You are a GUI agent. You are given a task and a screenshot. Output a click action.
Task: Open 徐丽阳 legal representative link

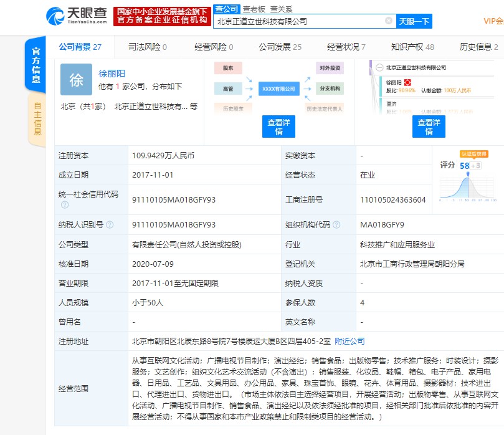coord(112,74)
